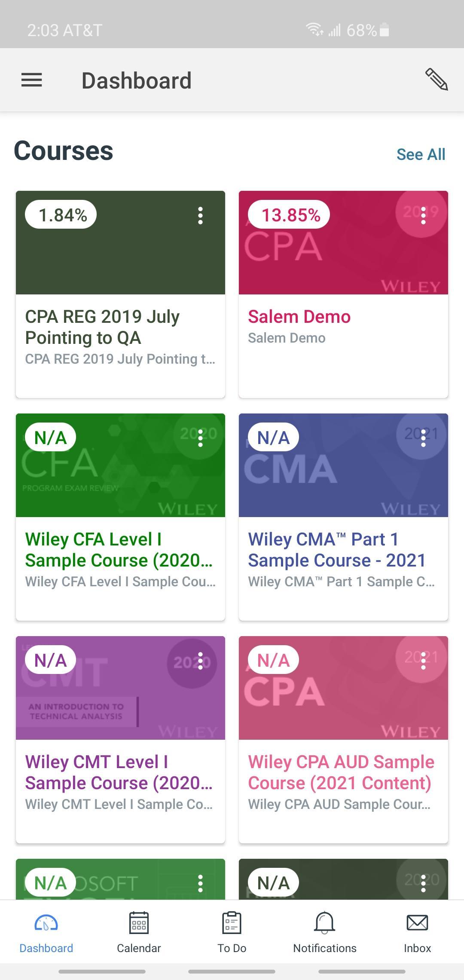Open Notifications bell icon
Screen dimensions: 464x980
325,922
